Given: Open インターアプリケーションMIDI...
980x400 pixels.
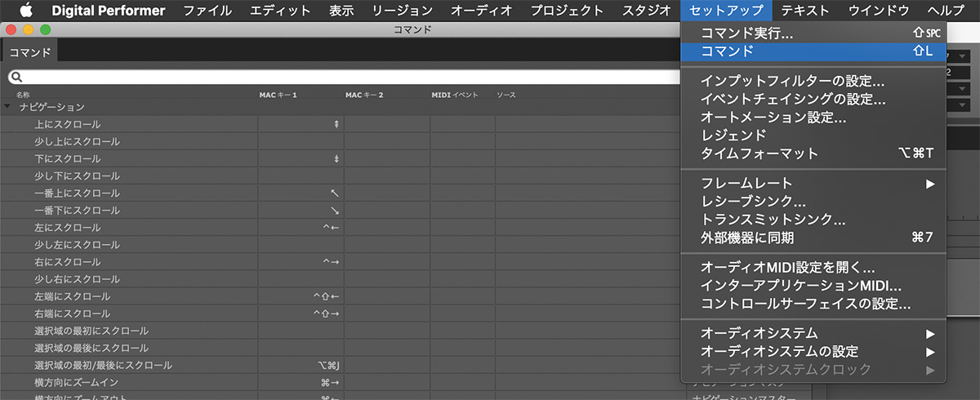Looking at the screenshot, I should pos(813,286).
